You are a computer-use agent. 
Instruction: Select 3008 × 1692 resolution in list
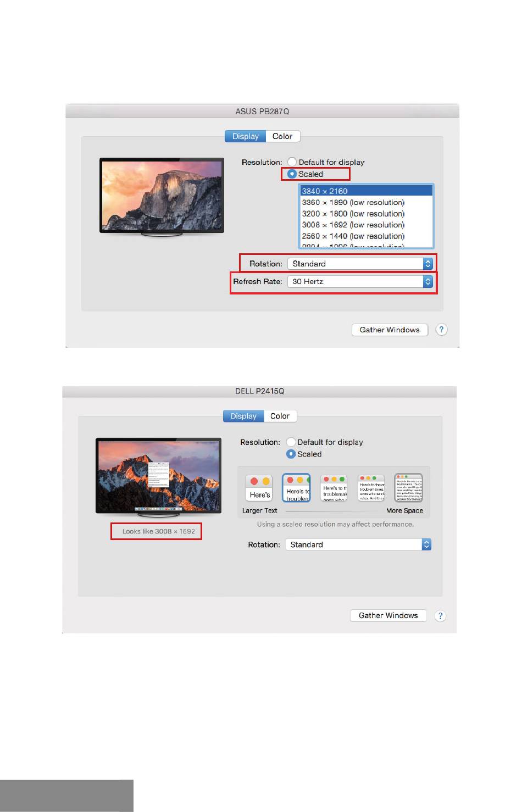tap(366, 225)
